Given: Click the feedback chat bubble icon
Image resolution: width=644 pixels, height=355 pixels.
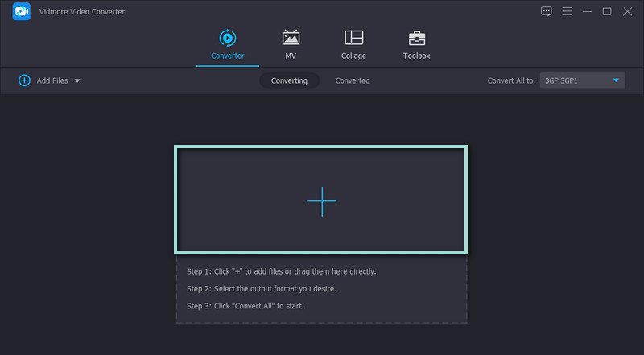Looking at the screenshot, I should click(547, 11).
